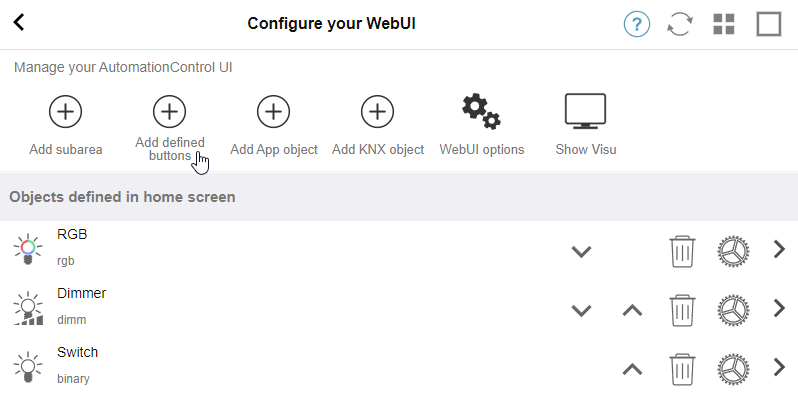798x401 pixels.
Task: Add defined buttons
Action: (x=169, y=111)
